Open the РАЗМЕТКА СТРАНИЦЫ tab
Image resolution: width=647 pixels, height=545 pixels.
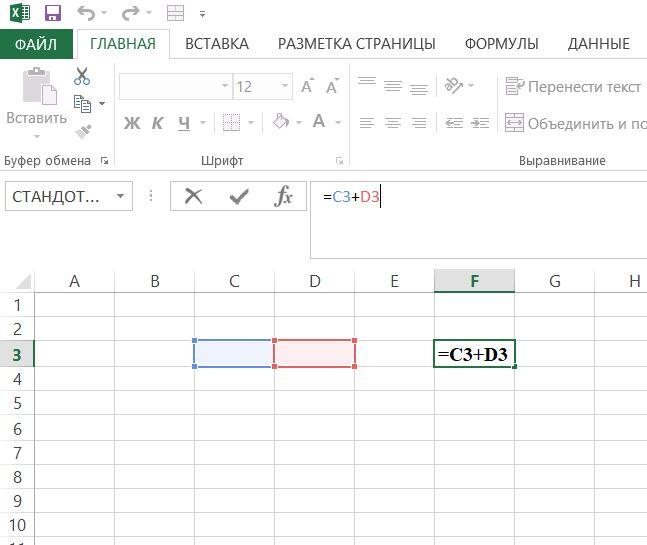click(x=357, y=44)
